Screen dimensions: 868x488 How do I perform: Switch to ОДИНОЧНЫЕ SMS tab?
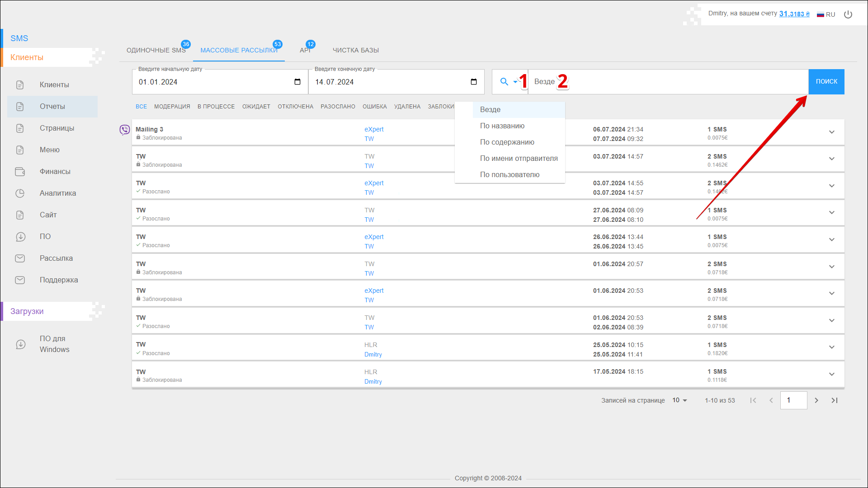click(156, 50)
